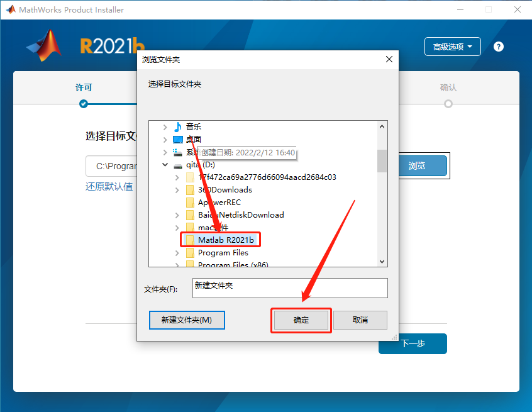This screenshot has width=532, height=412.
Task: Click the folder tree scrollbar thumb
Action: click(382, 161)
